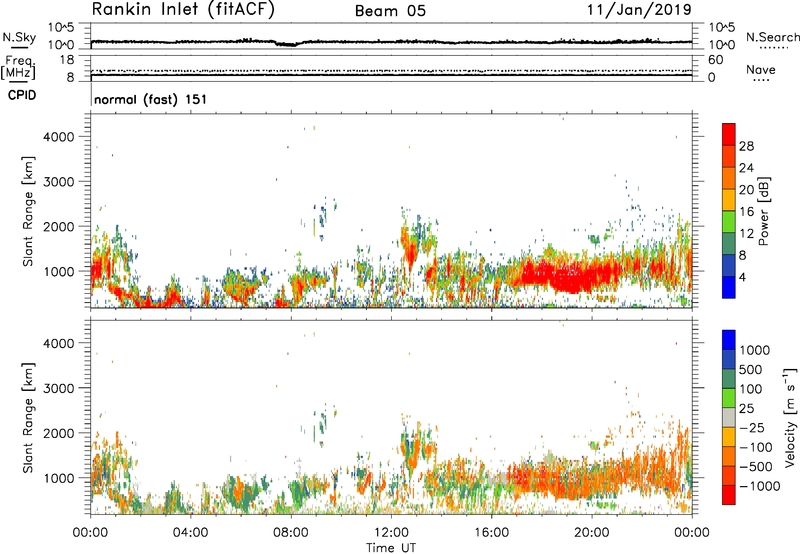Image resolution: width=800 pixels, height=554 pixels.
Task: Select the N.Sky legend label
Action: pyautogui.click(x=19, y=37)
